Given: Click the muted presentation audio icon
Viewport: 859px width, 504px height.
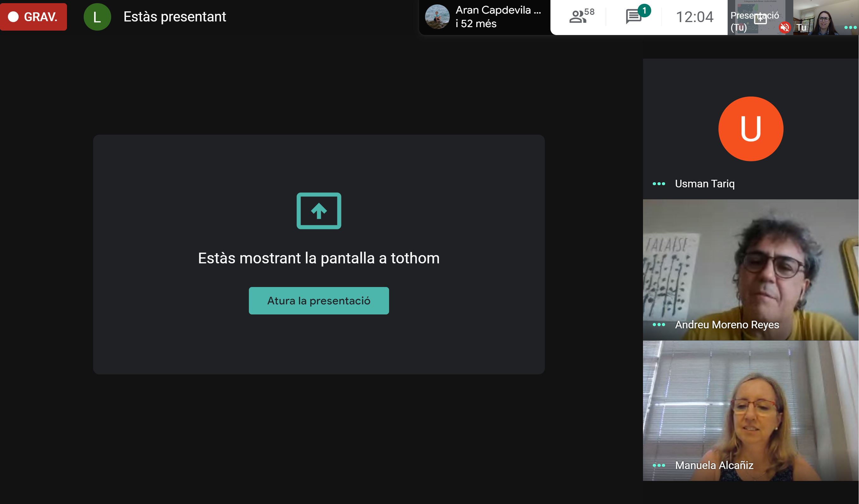Looking at the screenshot, I should coord(785,27).
